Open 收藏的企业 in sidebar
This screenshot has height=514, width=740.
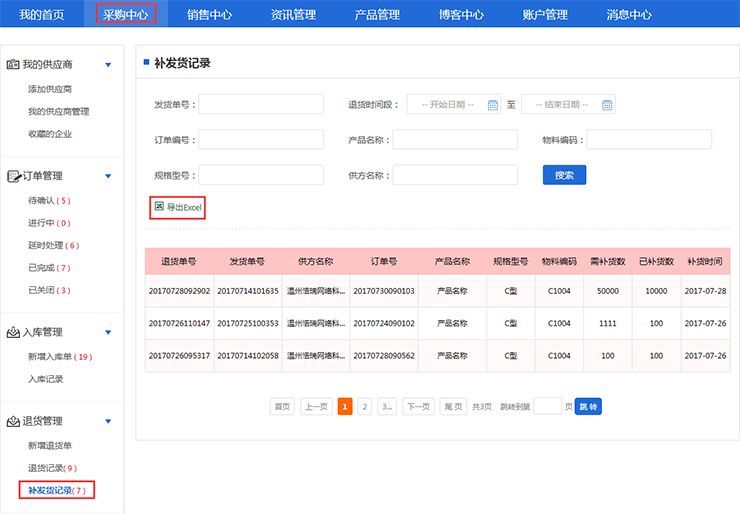point(50,134)
